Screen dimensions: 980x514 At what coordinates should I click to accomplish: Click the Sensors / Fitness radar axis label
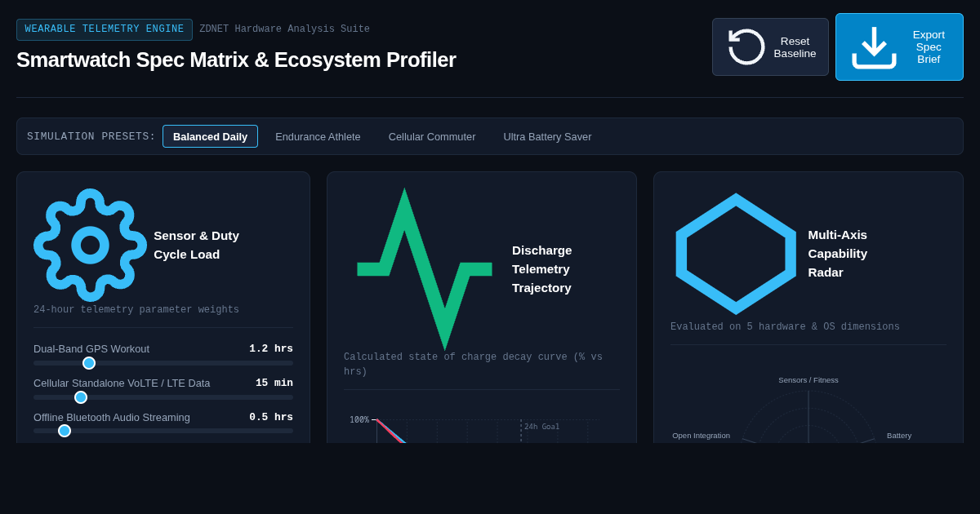click(808, 380)
